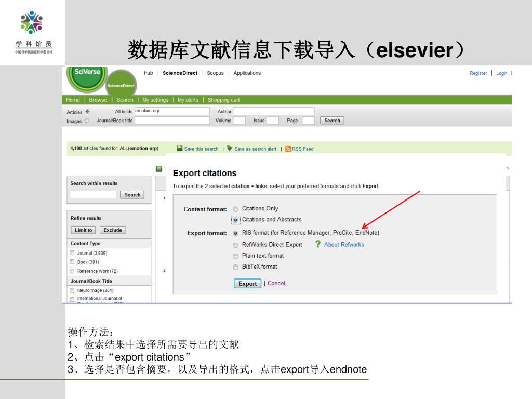
Task: Check the Reference Work (72) checkbox
Action: (72, 271)
